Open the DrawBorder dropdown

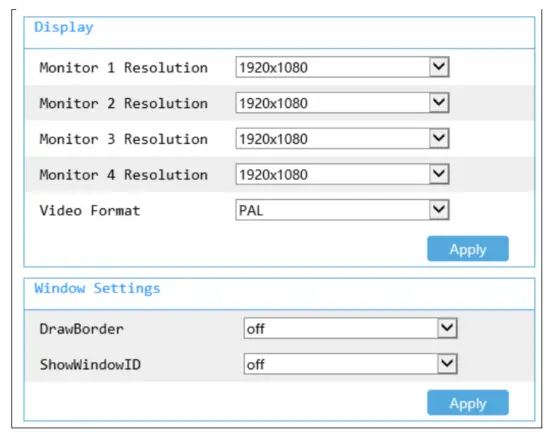[x=350, y=328]
